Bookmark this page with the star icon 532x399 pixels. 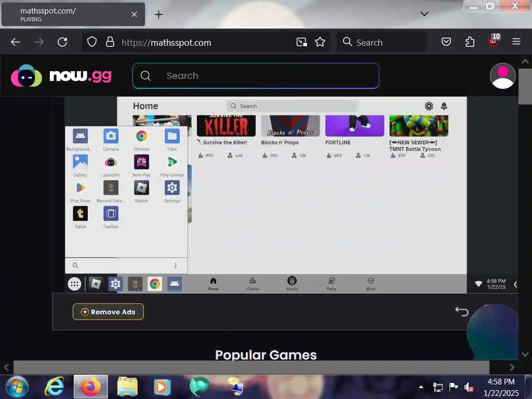click(x=320, y=42)
